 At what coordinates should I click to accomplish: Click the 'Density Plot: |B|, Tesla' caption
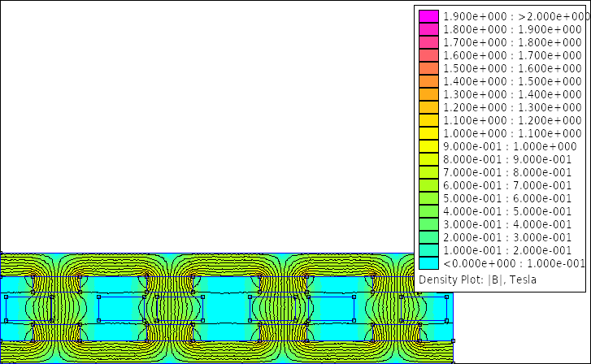coord(477,280)
